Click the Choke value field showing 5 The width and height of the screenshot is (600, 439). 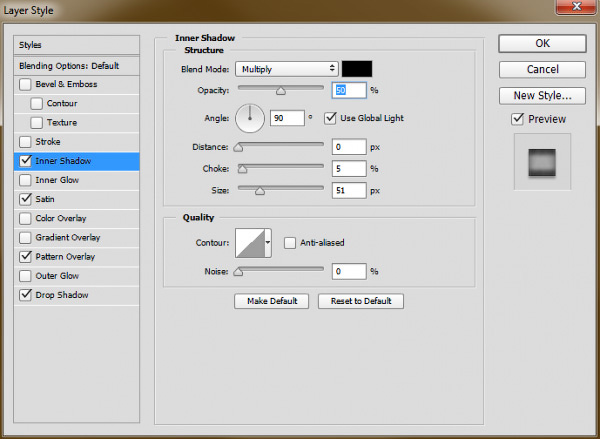(x=349, y=168)
